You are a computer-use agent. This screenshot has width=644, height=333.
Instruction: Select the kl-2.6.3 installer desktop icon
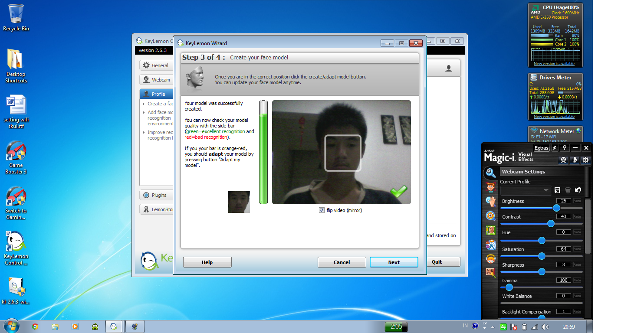[x=16, y=291]
